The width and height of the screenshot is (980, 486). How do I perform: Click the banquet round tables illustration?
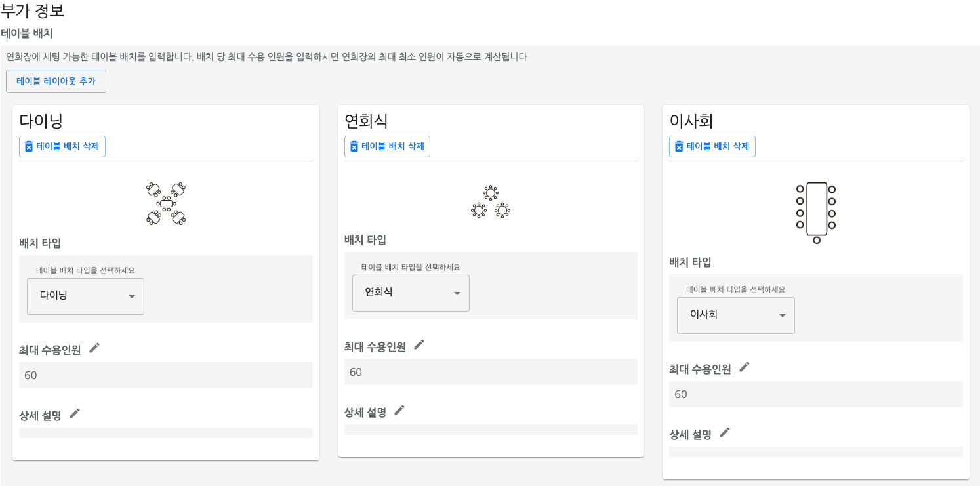click(491, 202)
